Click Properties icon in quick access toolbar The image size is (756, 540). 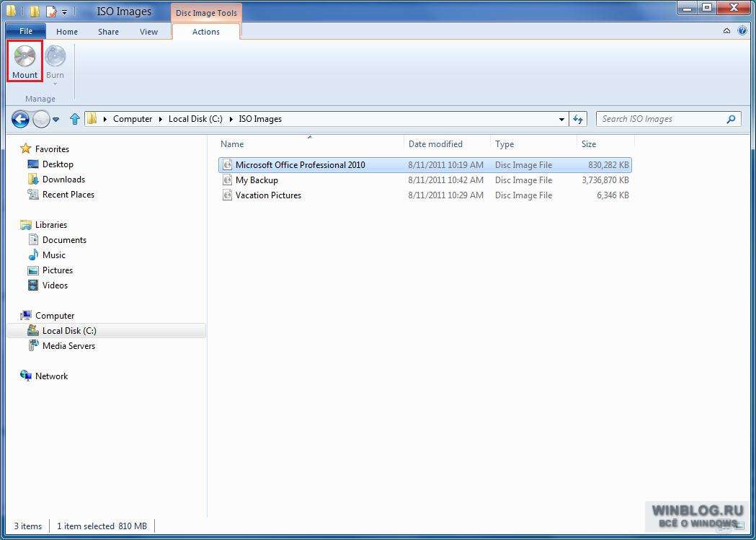click(51, 11)
